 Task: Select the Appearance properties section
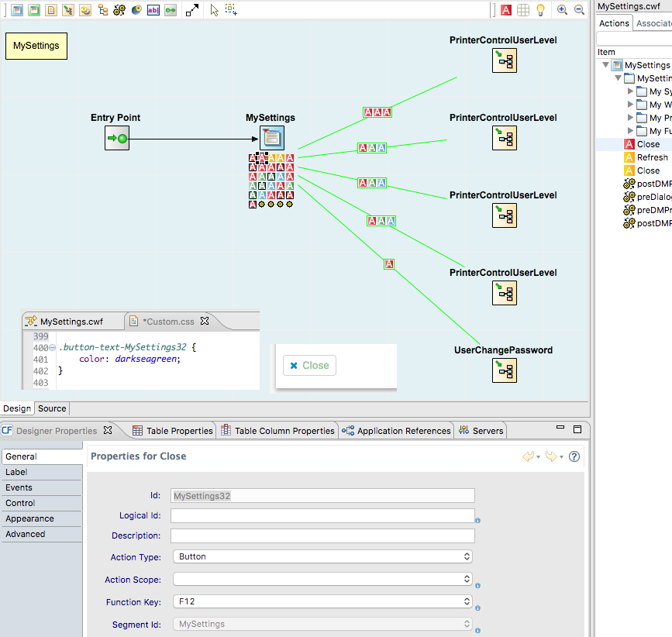click(42, 518)
